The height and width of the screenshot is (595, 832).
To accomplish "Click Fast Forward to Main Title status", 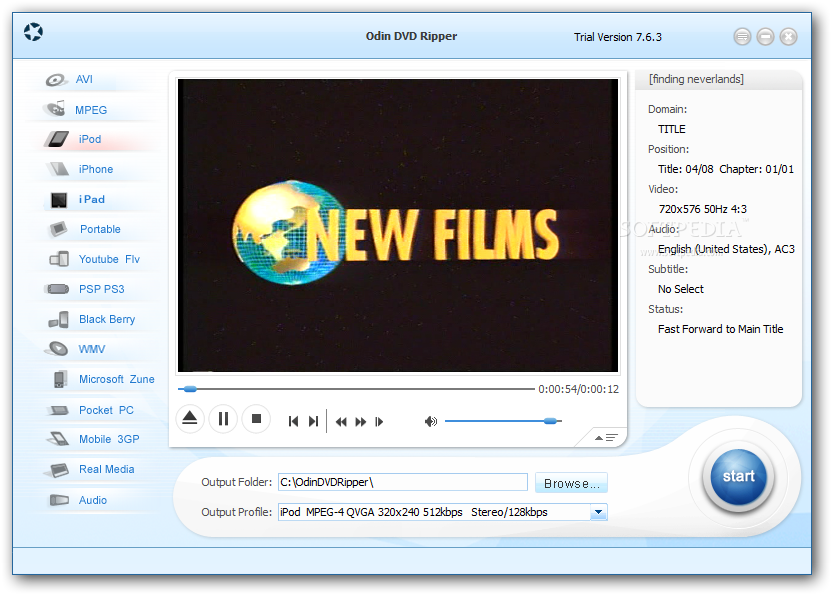I will [x=721, y=329].
